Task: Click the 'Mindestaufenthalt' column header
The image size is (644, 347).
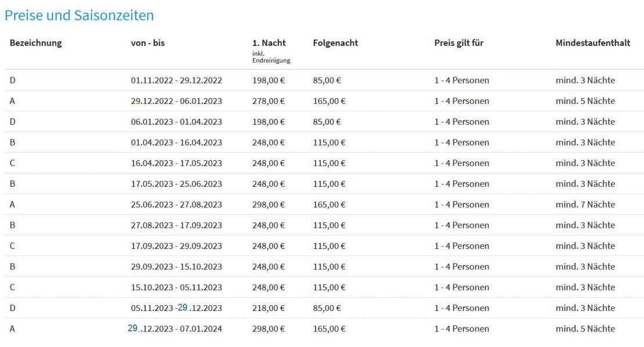Action: click(x=593, y=43)
